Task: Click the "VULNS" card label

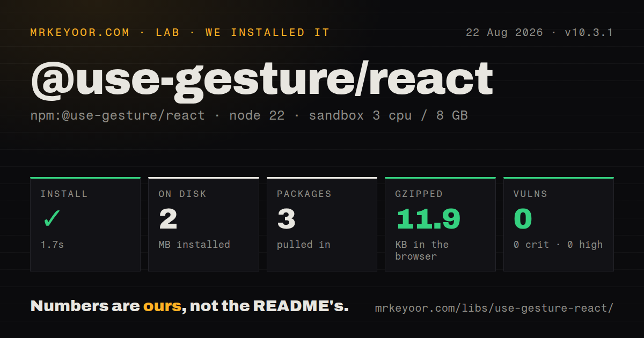Action: click(530, 194)
